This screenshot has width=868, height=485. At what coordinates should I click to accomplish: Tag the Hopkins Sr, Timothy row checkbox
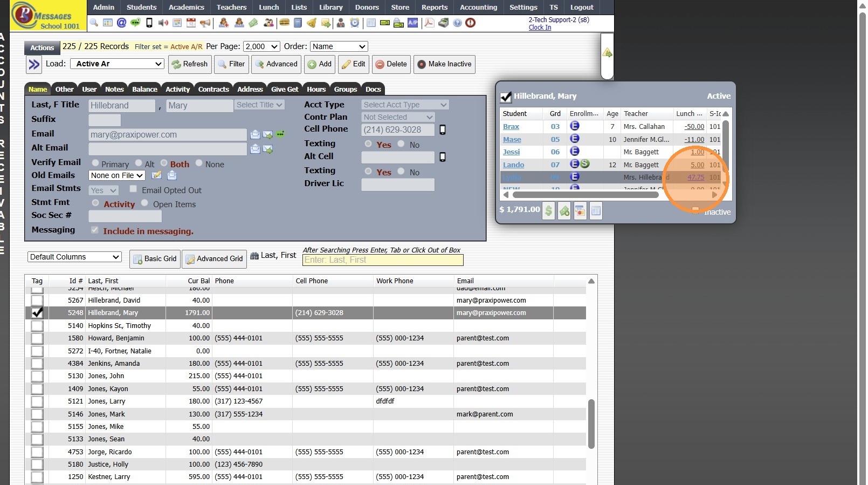37,325
